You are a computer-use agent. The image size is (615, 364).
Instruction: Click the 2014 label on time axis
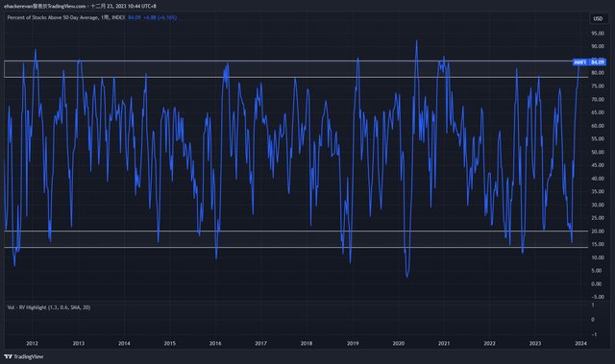pos(124,343)
